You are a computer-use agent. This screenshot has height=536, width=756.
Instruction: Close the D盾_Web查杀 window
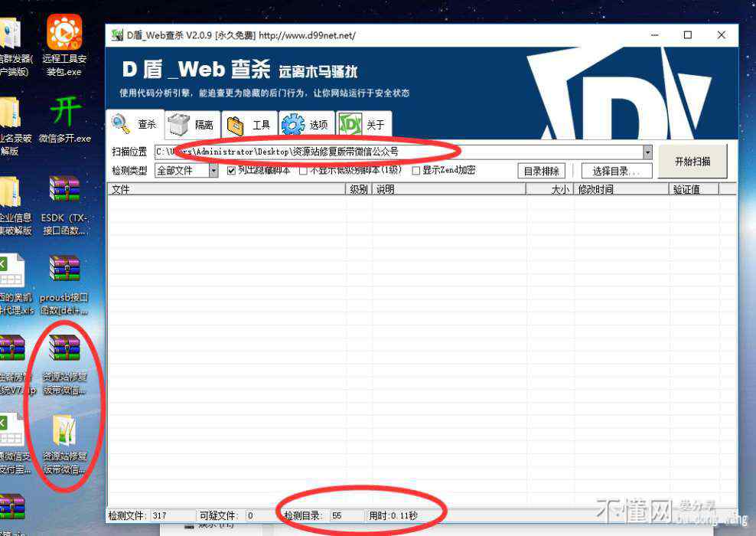click(722, 35)
